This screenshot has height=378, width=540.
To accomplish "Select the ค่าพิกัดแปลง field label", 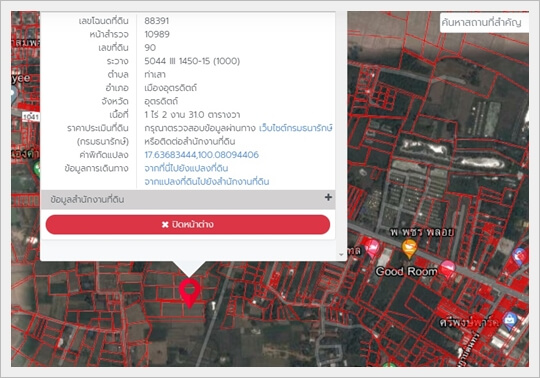I will coord(104,155).
